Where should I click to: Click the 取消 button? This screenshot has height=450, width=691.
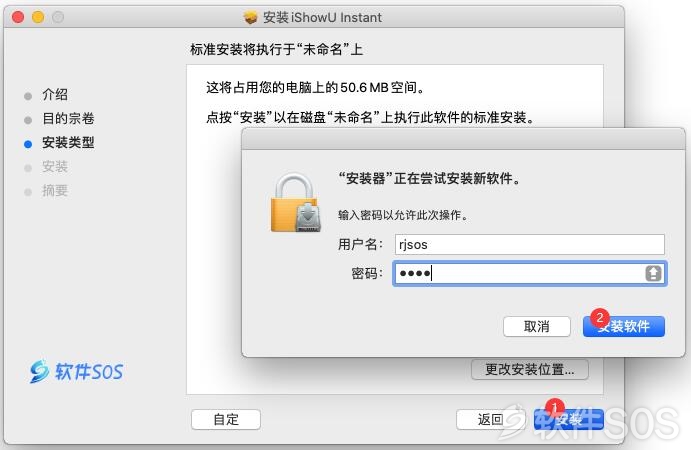[537, 327]
